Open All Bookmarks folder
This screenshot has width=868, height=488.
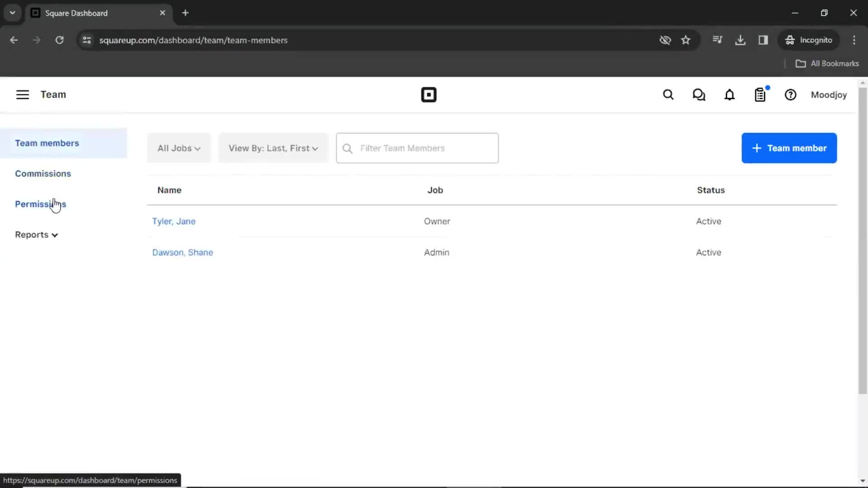[x=827, y=64]
